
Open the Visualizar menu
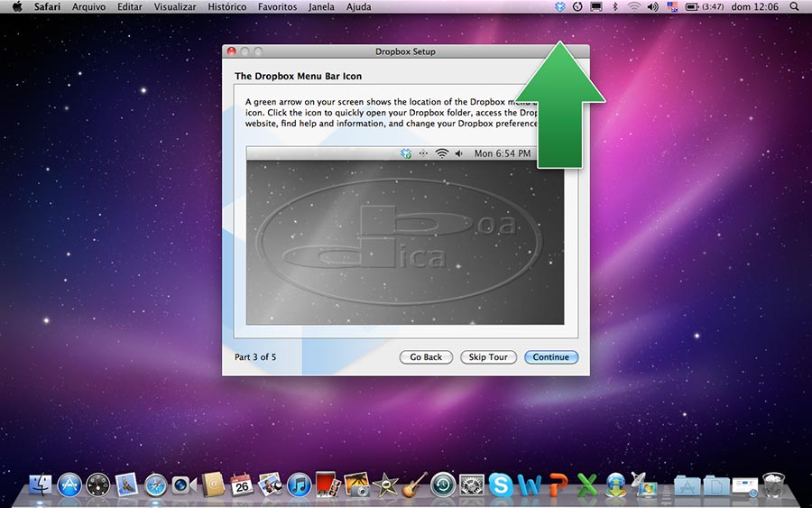coord(175,6)
